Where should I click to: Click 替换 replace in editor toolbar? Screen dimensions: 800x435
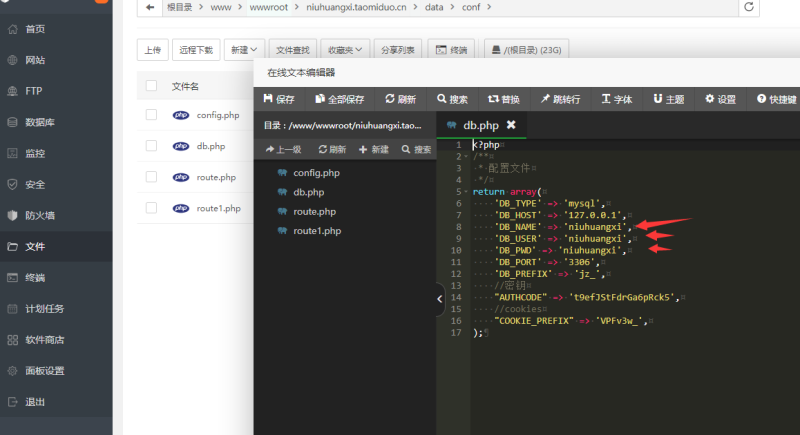(x=504, y=99)
